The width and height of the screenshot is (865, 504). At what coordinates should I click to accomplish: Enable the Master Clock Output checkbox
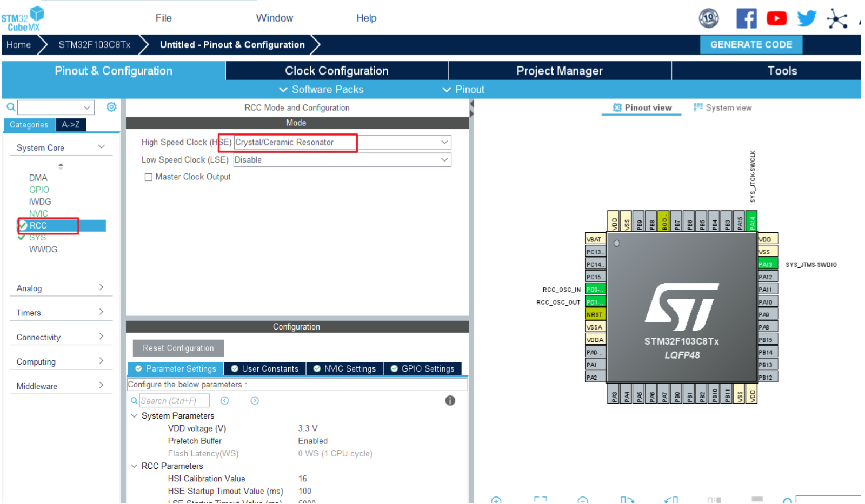click(x=148, y=177)
